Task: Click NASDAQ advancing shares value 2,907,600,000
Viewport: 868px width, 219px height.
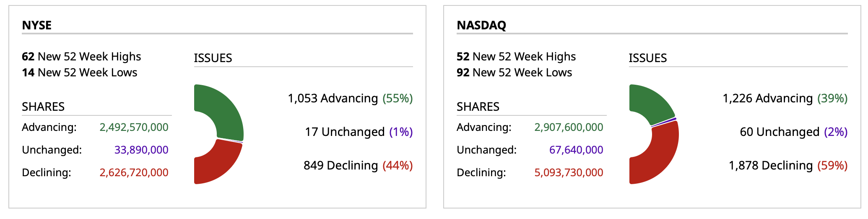Action: coord(569,127)
